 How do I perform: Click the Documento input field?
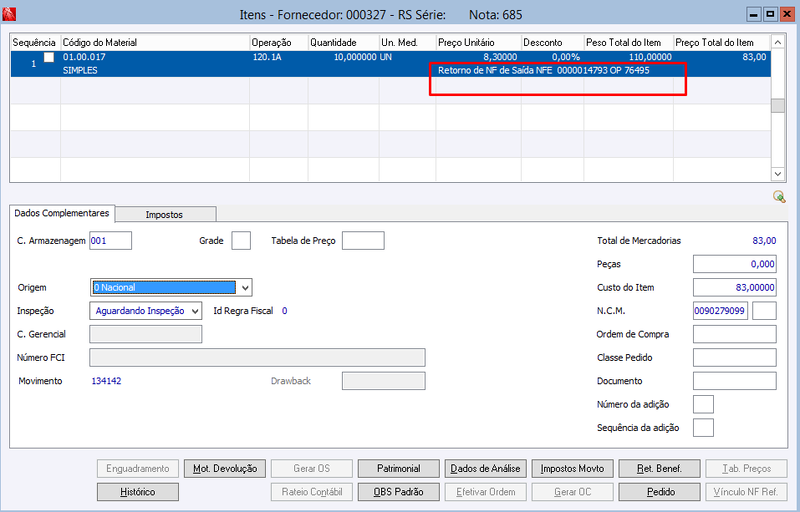click(735, 381)
